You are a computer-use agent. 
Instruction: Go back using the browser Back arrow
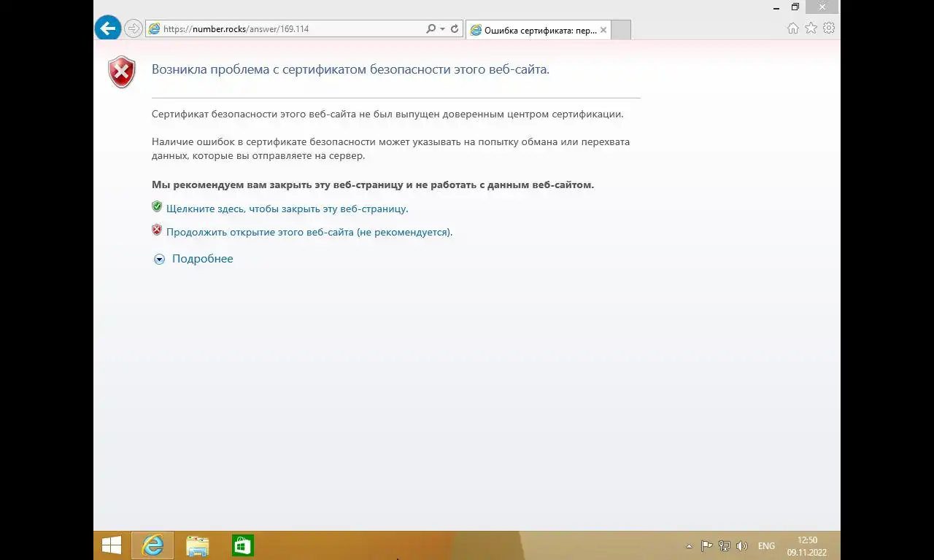pos(108,28)
